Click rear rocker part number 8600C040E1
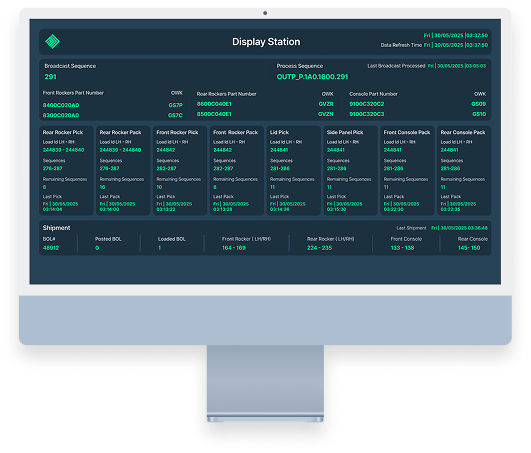 pyautogui.click(x=214, y=104)
